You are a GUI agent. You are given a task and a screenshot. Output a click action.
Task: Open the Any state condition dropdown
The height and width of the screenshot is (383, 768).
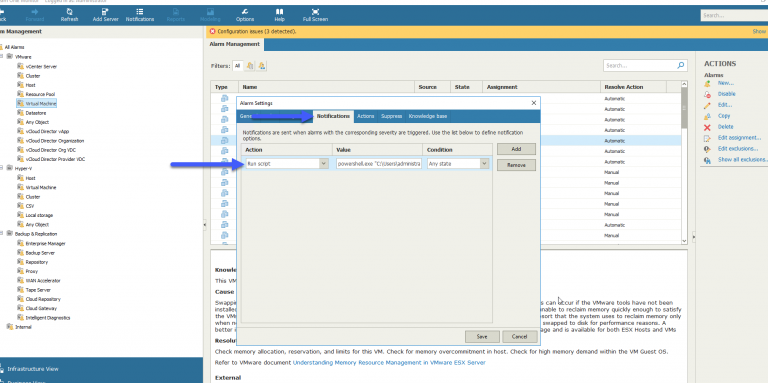pos(484,164)
